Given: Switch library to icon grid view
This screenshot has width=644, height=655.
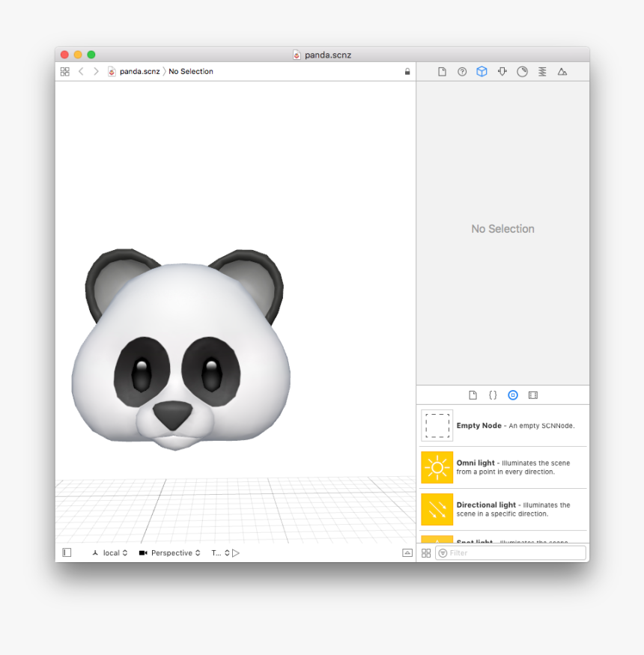Looking at the screenshot, I should click(x=426, y=553).
